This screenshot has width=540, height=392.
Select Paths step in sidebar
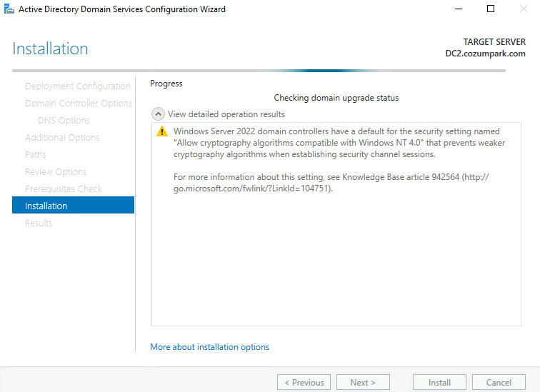pos(35,154)
